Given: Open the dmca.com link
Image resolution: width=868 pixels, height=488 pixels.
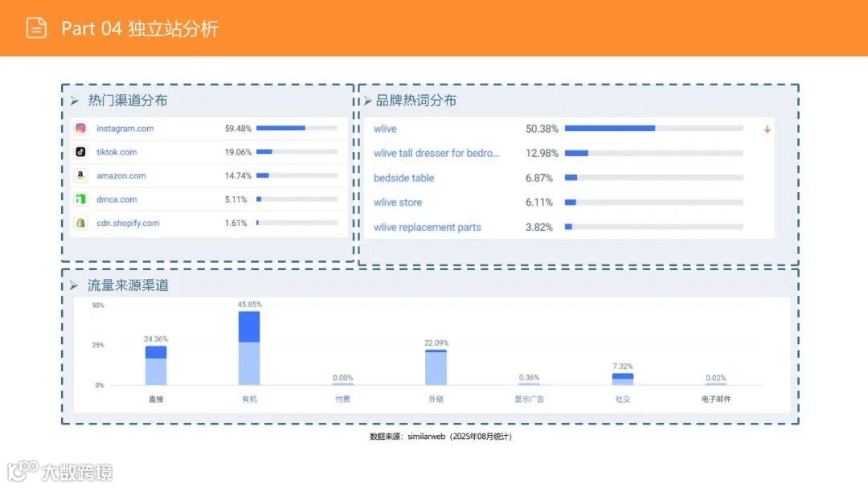Looking at the screenshot, I should point(117,199).
